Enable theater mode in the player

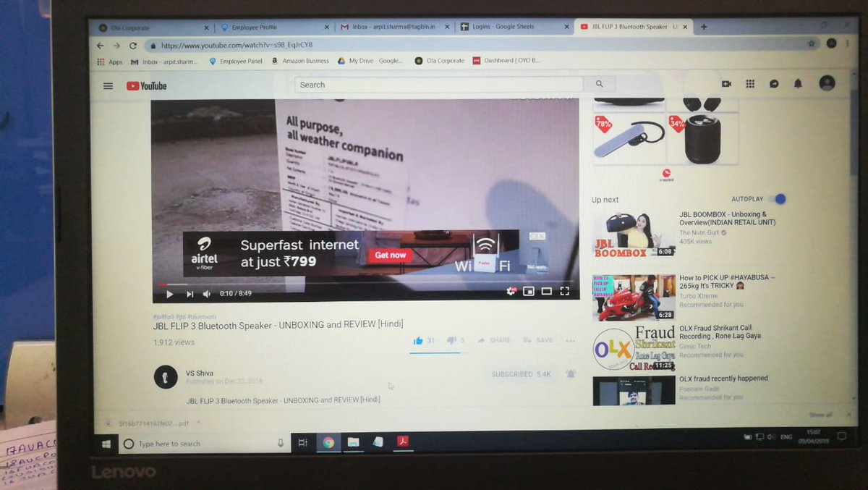tap(547, 291)
